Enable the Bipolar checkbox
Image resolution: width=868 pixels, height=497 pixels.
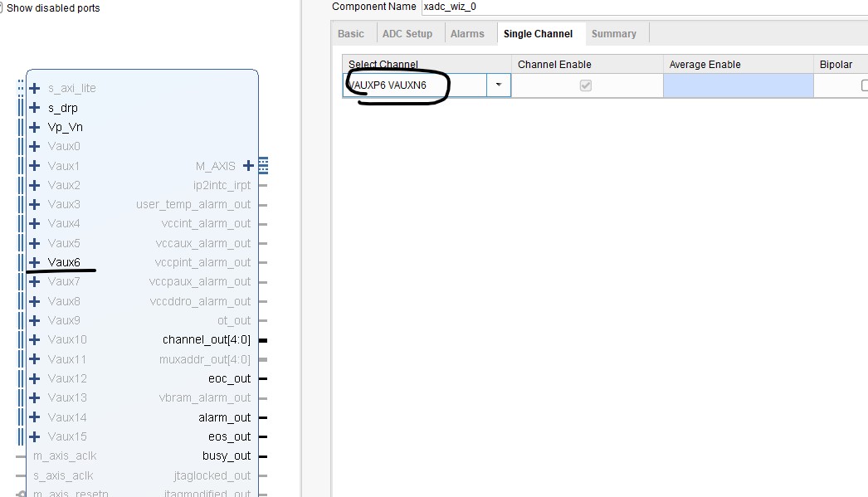(x=864, y=85)
